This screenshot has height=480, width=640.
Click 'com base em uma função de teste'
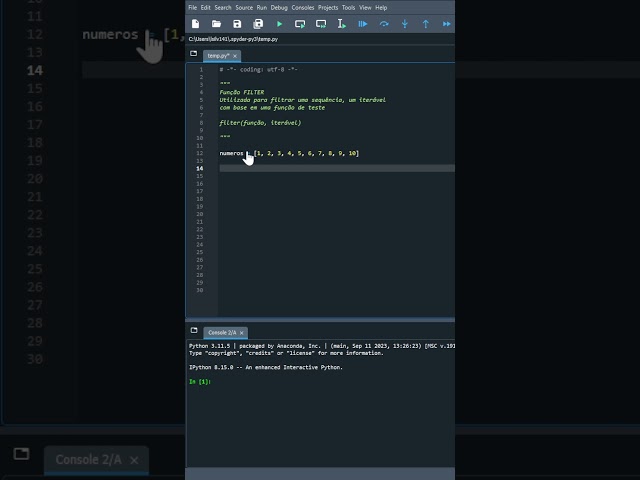click(x=272, y=108)
